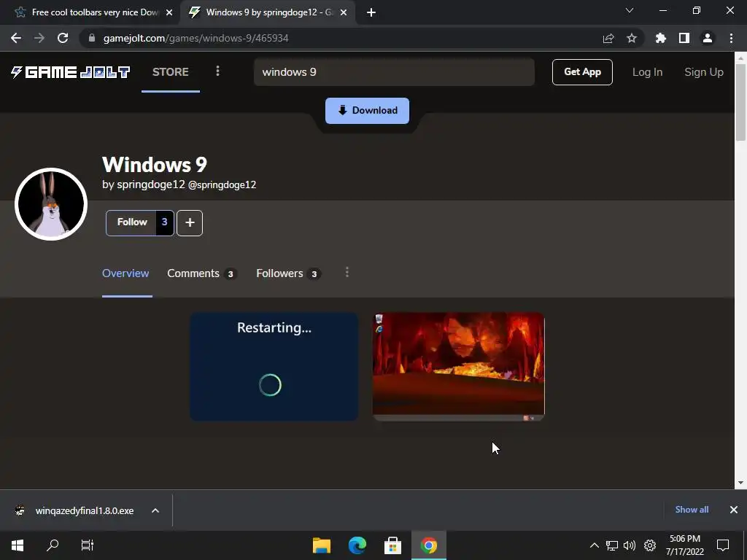Open the settings gear in the system tray

click(x=650, y=545)
